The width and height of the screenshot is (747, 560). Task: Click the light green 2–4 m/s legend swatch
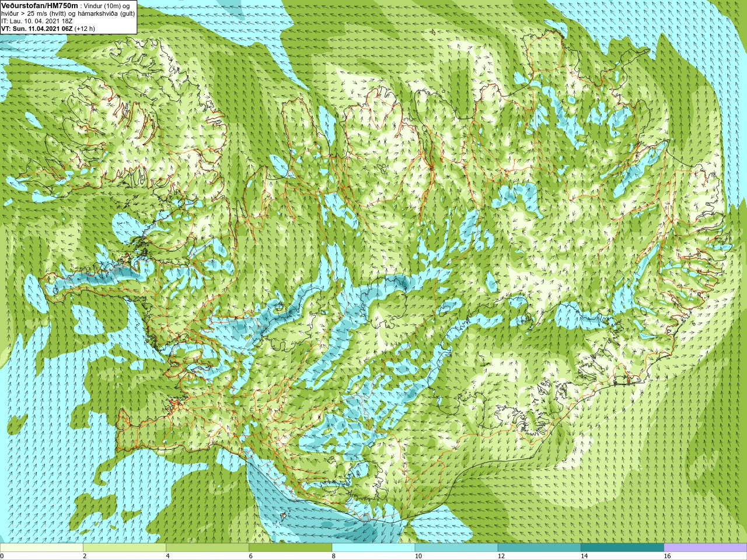click(x=124, y=548)
